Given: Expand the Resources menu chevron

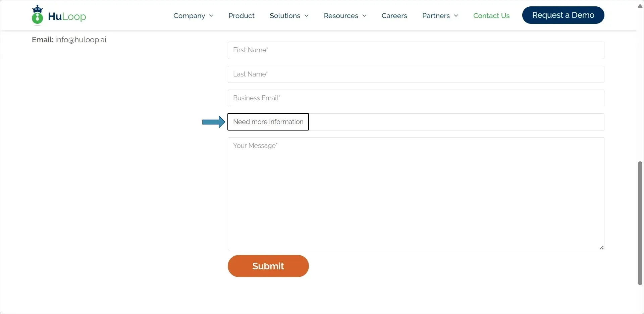Looking at the screenshot, I should (364, 16).
